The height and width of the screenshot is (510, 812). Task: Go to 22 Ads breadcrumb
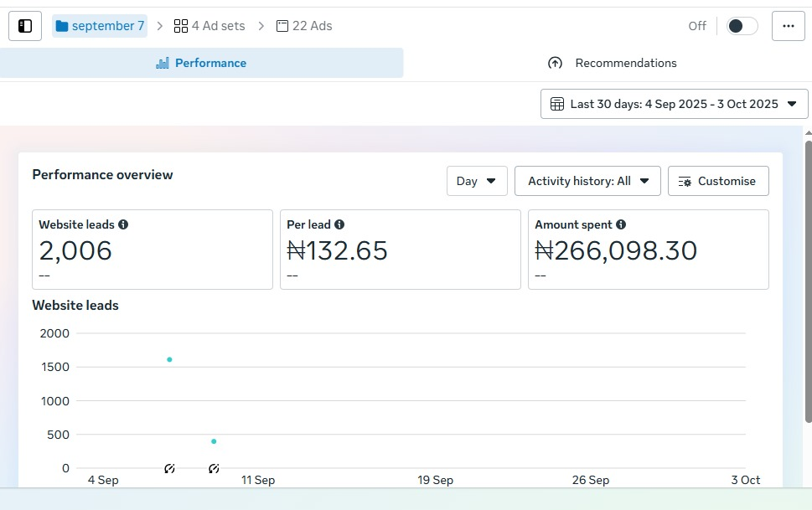click(304, 26)
